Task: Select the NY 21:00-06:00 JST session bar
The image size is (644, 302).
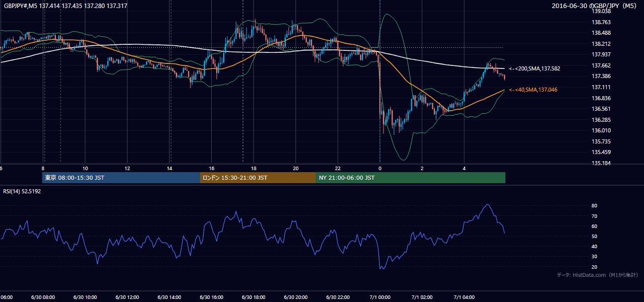Action: click(411, 178)
